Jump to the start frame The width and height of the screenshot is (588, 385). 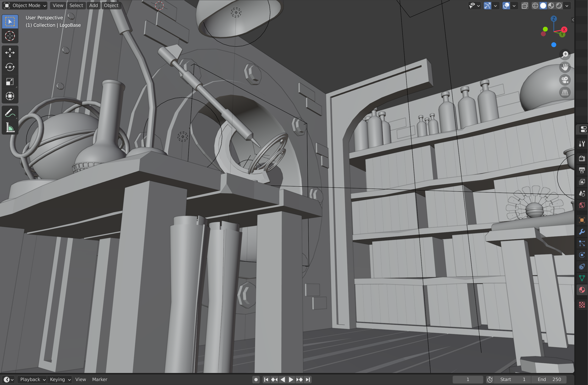click(266, 380)
